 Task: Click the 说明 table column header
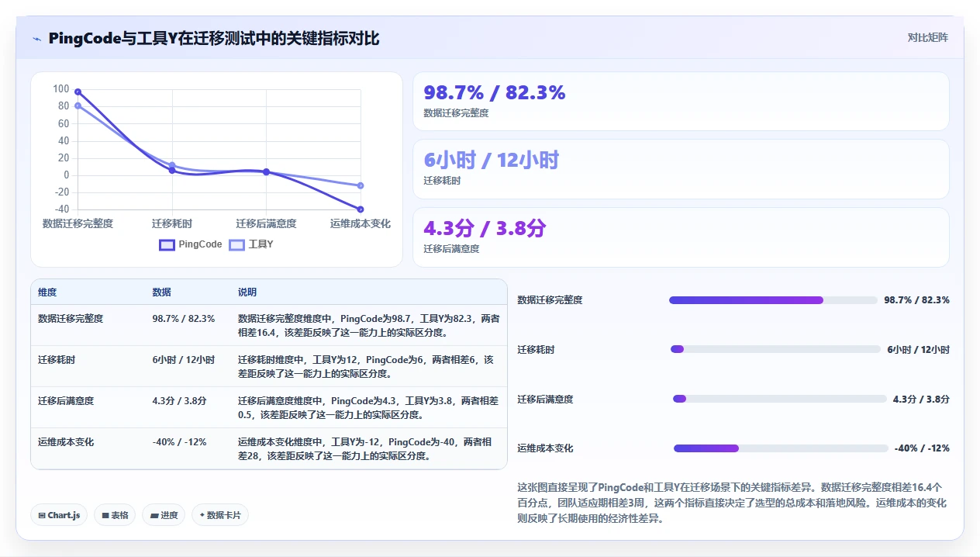(247, 292)
